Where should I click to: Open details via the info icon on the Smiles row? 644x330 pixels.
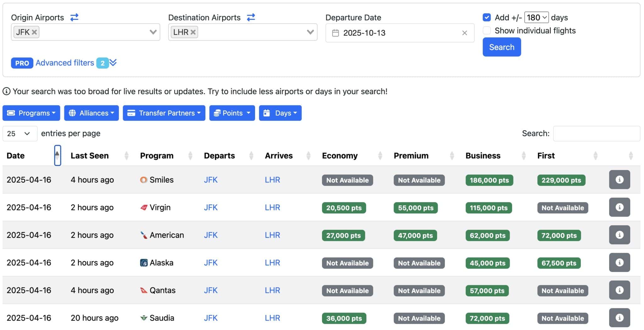[x=619, y=179]
